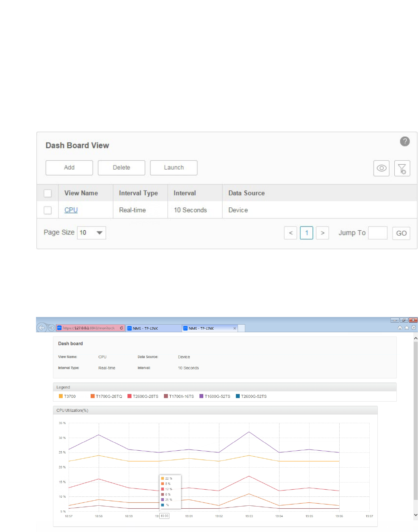Click the T2600G-28TS legend color swatch
This screenshot has height=532, width=418.
pos(129,396)
